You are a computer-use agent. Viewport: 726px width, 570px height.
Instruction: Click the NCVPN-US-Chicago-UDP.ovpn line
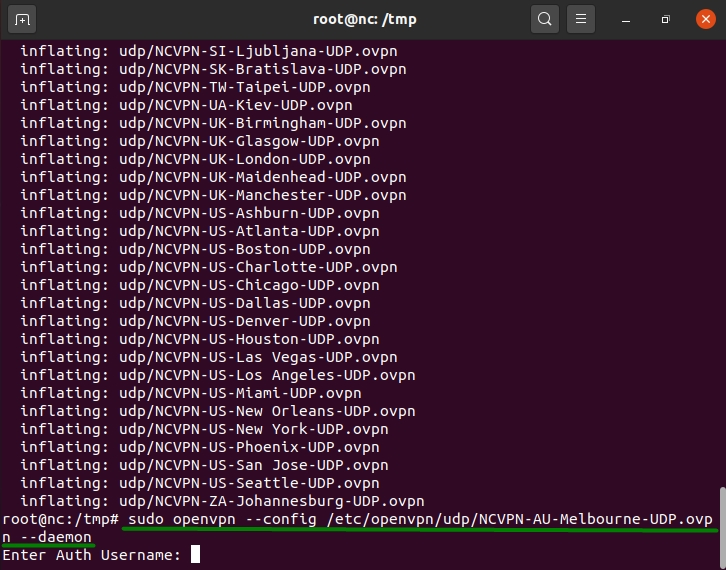(200, 285)
